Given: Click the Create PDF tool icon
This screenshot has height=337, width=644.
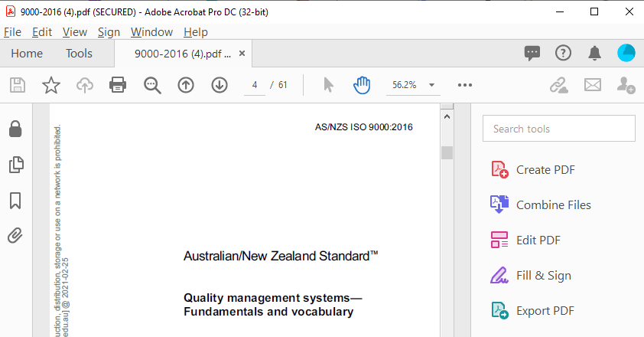Looking at the screenshot, I should click(x=499, y=169).
